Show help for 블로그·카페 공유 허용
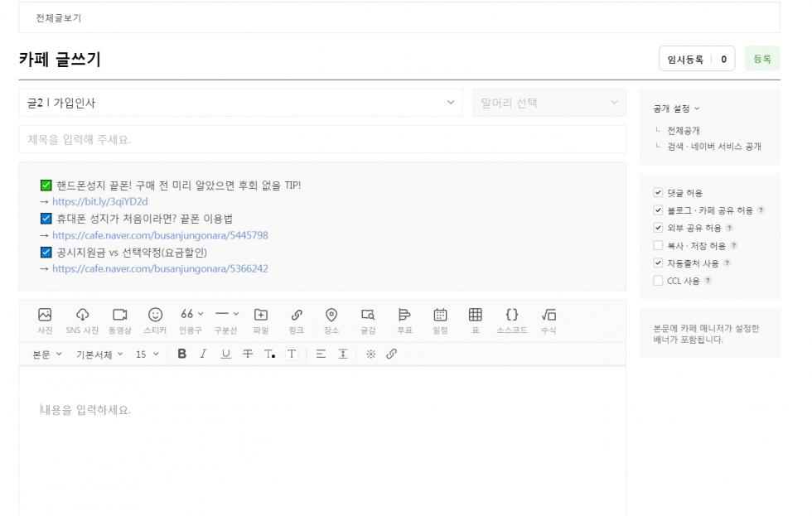 pos(761,210)
